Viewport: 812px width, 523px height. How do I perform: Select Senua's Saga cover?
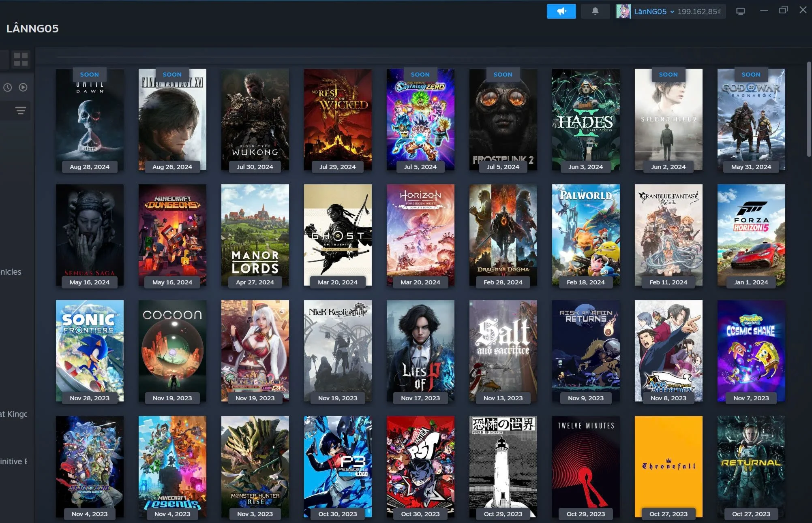point(90,235)
